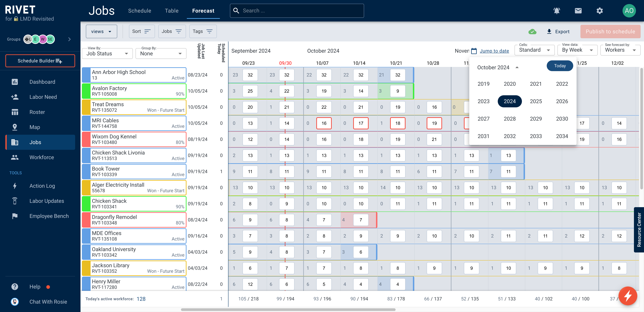Screen dimensions: 644x312
Task: Click the E group badge
Action: [x=36, y=39]
